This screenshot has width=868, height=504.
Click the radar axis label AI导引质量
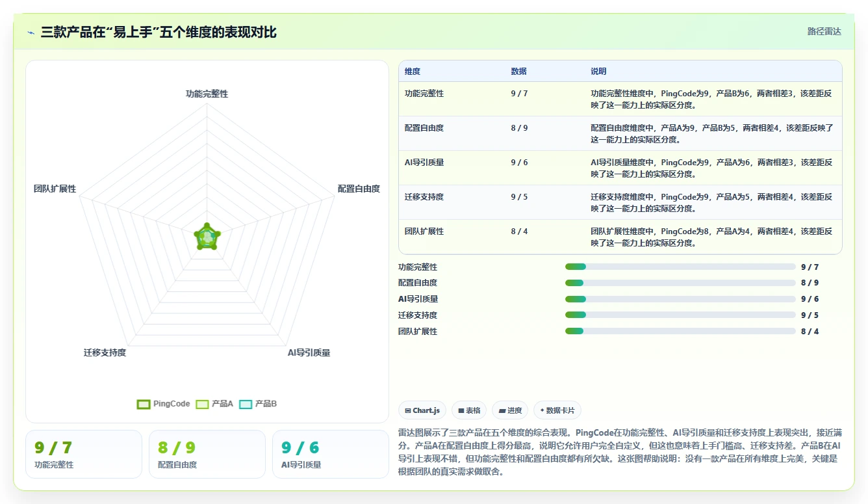(309, 352)
